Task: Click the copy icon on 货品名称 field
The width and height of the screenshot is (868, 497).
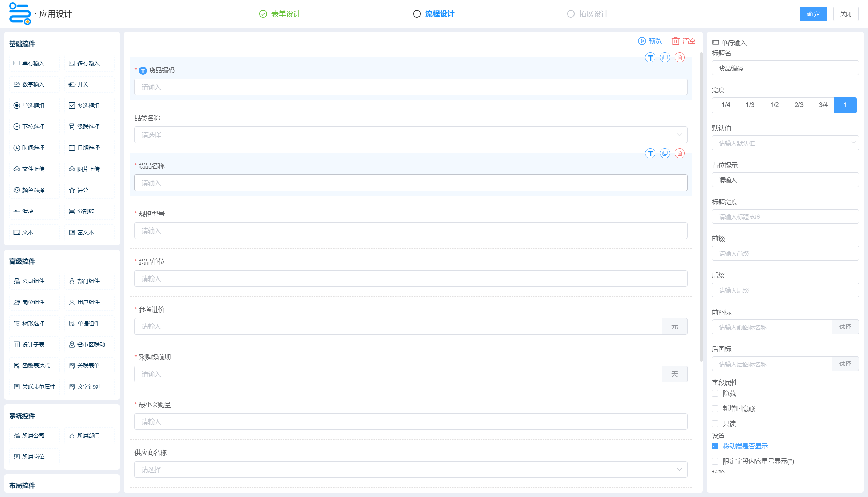Action: click(x=664, y=153)
